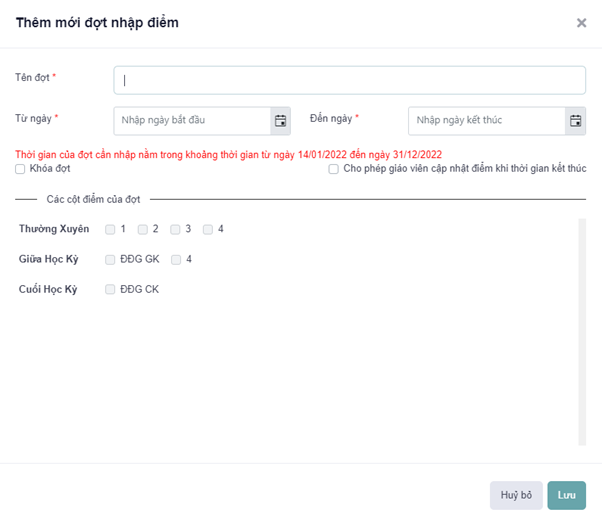Open the start date calendar picker icon
The height and width of the screenshot is (525, 602).
click(281, 121)
